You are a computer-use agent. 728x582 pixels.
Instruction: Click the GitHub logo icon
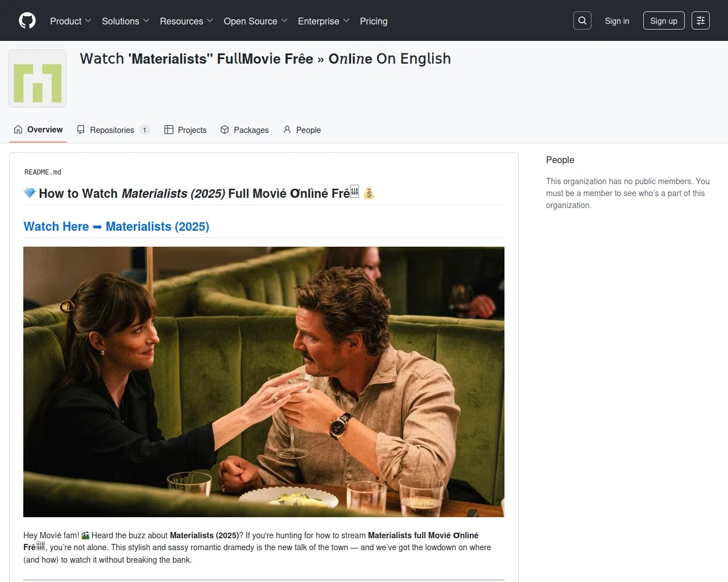coord(27,21)
